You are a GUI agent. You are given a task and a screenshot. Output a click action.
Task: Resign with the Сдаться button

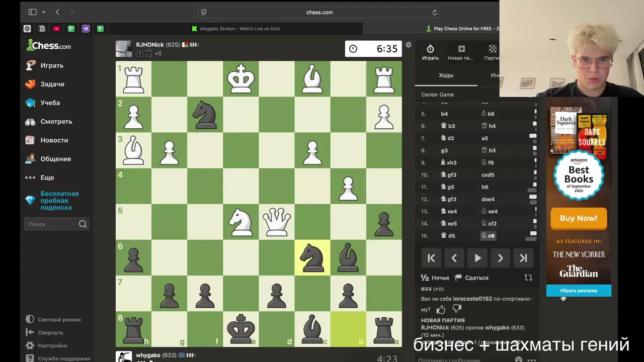click(x=471, y=278)
